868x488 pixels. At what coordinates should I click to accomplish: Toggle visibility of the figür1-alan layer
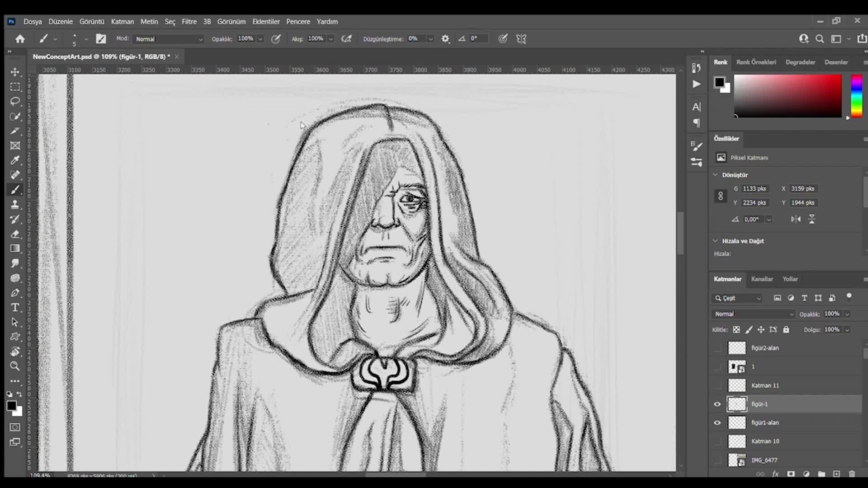click(x=717, y=423)
